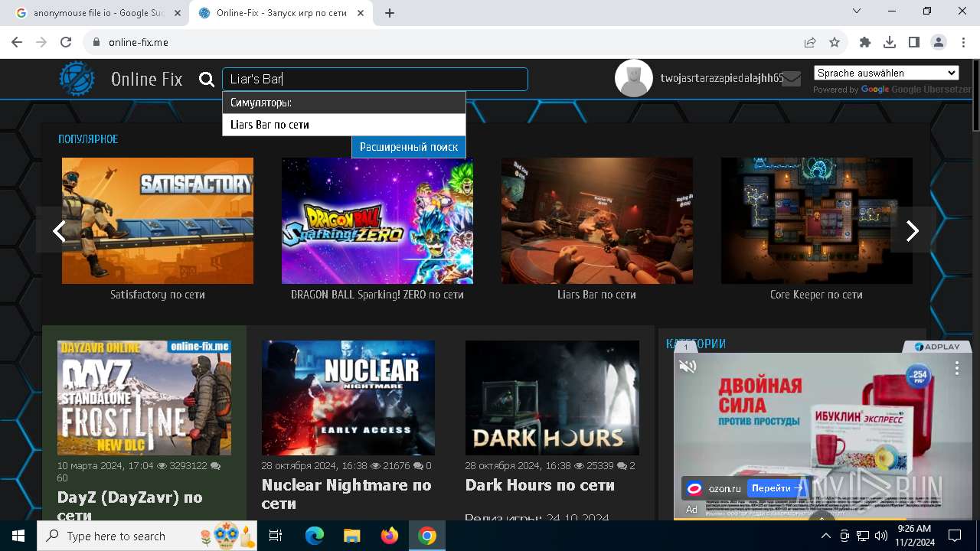Open Windows Start menu
The width and height of the screenshot is (980, 551).
(x=18, y=536)
